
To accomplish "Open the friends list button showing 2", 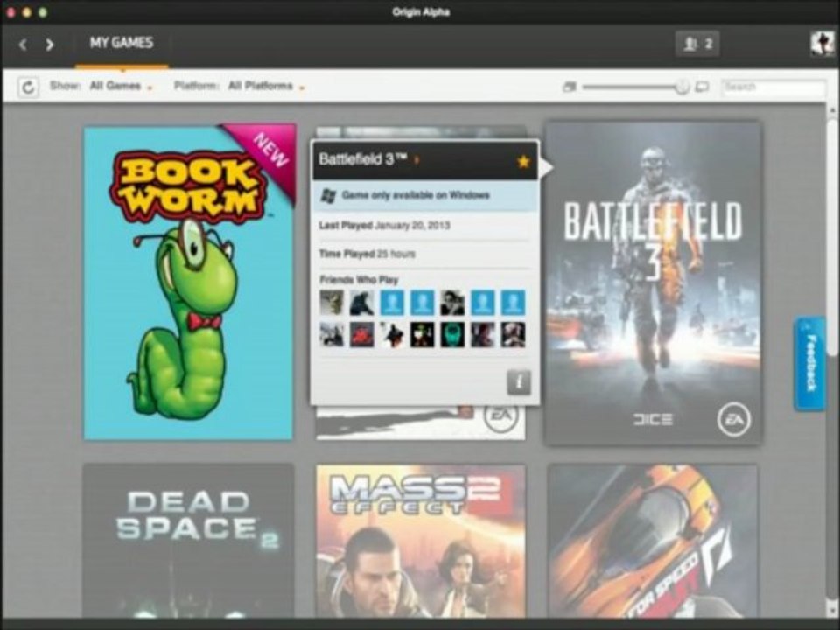I will (697, 44).
